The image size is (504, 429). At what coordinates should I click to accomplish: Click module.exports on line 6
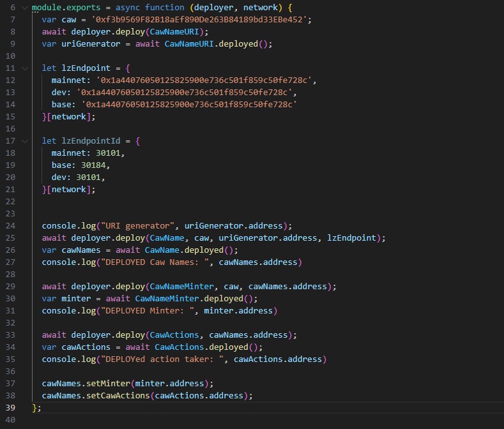tap(66, 8)
